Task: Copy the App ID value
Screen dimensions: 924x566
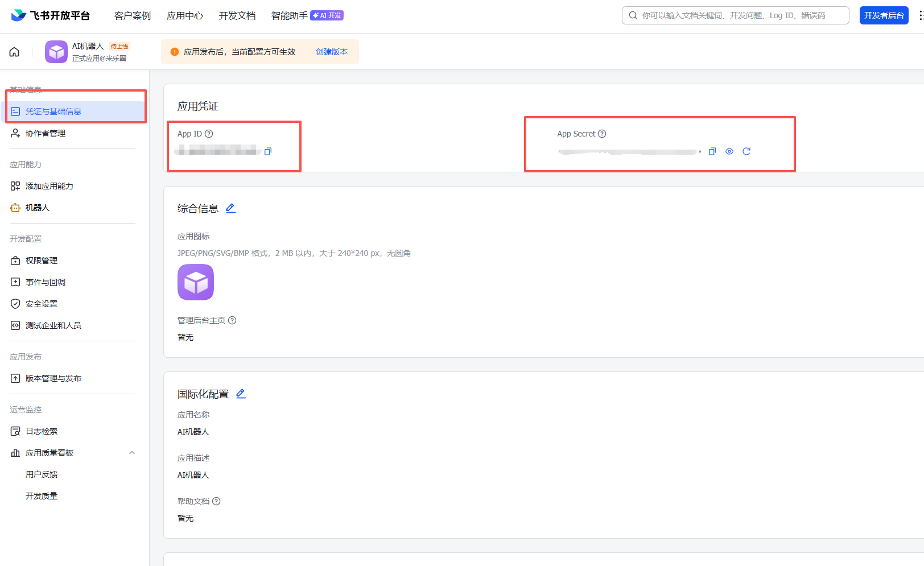Action: pyautogui.click(x=268, y=151)
